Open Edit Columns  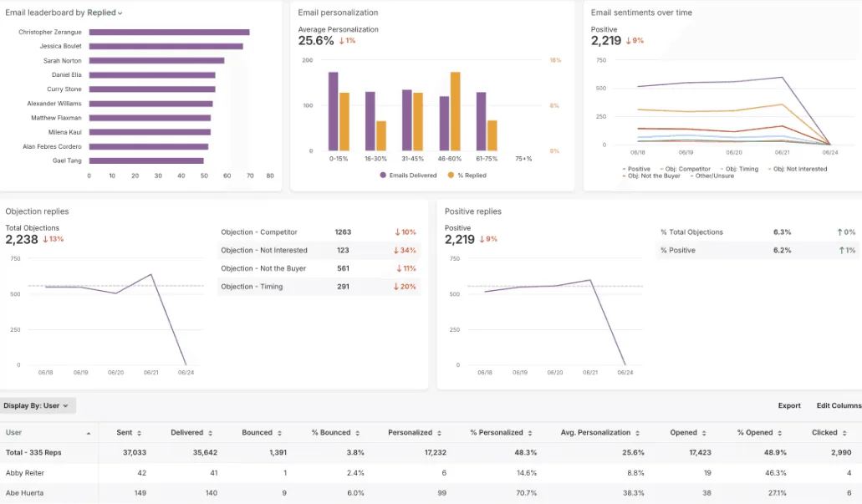pos(838,405)
